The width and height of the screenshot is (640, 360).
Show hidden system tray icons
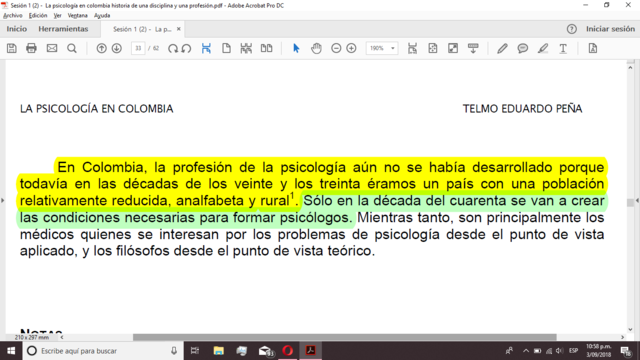(x=526, y=351)
